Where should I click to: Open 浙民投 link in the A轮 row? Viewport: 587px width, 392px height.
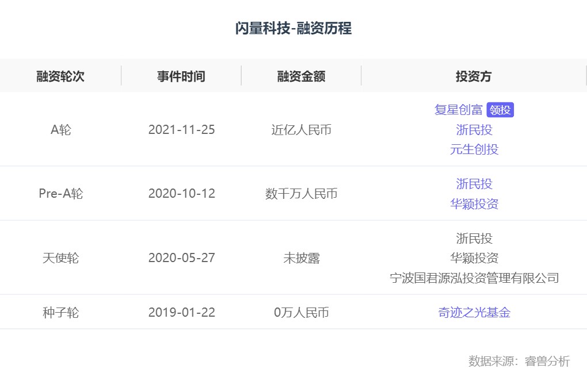point(474,130)
